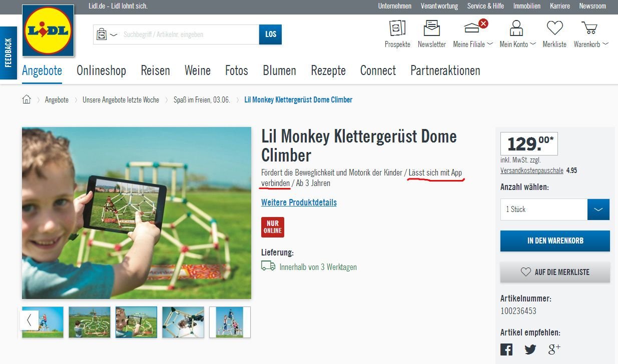Share product on Google Plus
The width and height of the screenshot is (618, 364).
554,349
